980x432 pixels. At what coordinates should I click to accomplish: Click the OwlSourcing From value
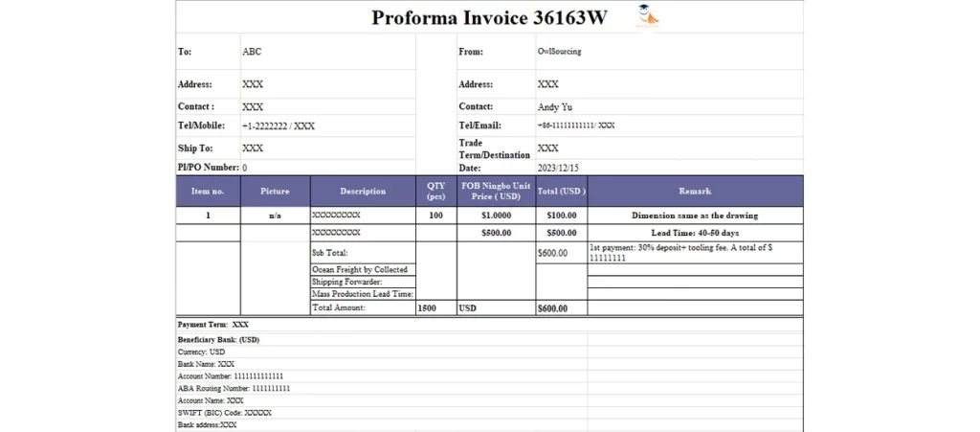click(x=559, y=52)
